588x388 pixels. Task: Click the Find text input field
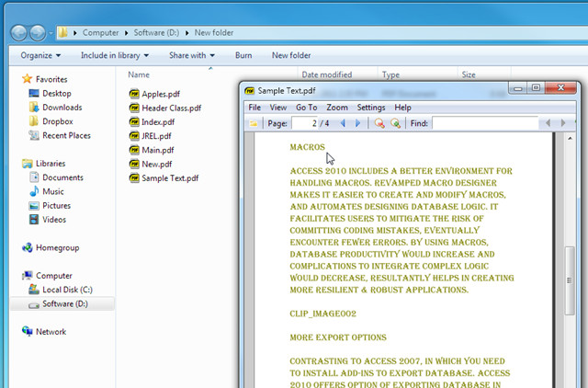coord(485,122)
